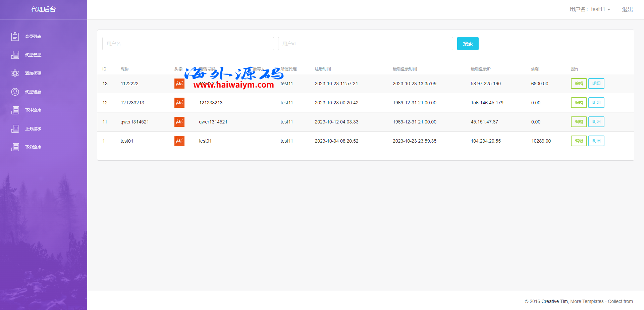Click the 代理管理 sidebar icon
Screen dimensions: 644x310
coord(15,55)
